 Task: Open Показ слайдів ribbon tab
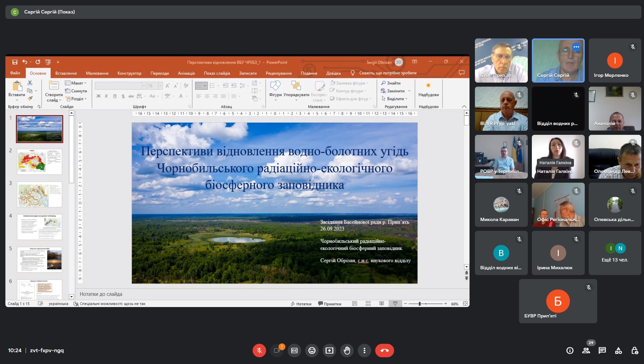(x=217, y=73)
